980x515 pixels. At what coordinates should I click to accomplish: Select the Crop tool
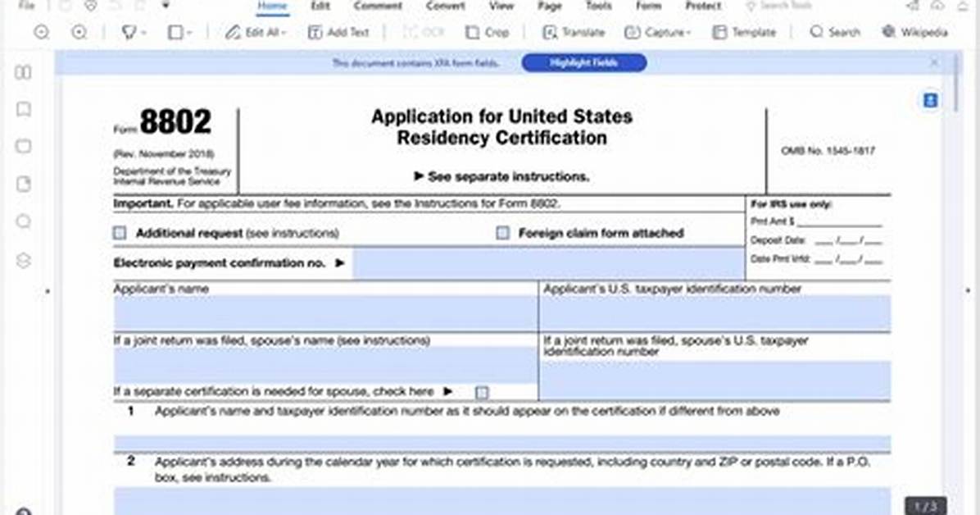tap(488, 32)
